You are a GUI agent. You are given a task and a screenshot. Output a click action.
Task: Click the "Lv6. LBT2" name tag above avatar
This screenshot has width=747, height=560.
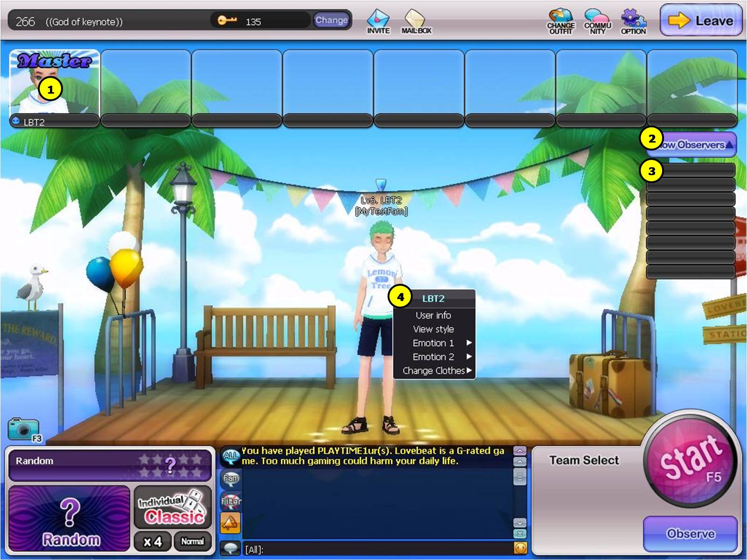pos(381,200)
